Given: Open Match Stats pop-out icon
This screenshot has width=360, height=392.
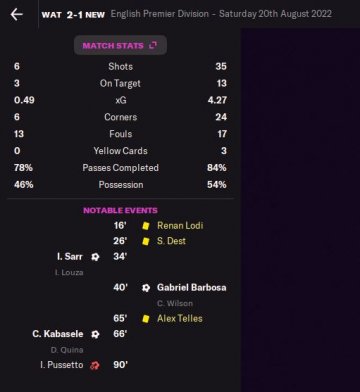Looking at the screenshot, I should tap(153, 45).
